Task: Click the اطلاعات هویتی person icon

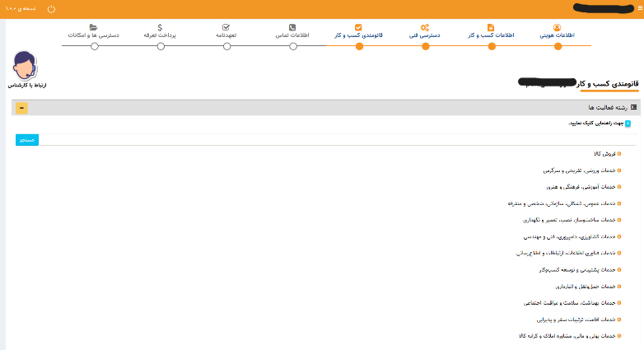Action: coord(558,27)
